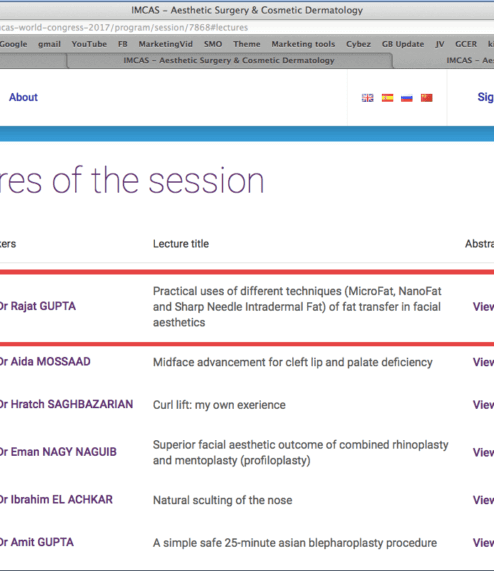Open the GCER bookmark

tap(466, 44)
